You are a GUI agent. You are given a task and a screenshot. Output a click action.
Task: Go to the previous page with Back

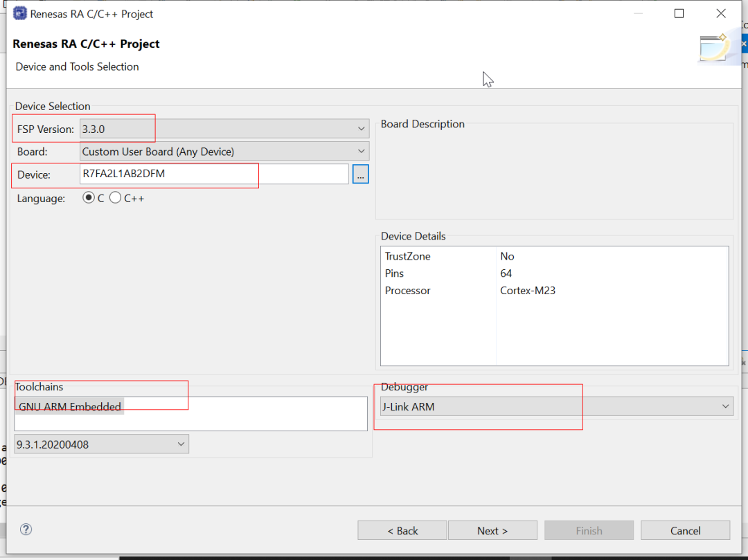402,531
